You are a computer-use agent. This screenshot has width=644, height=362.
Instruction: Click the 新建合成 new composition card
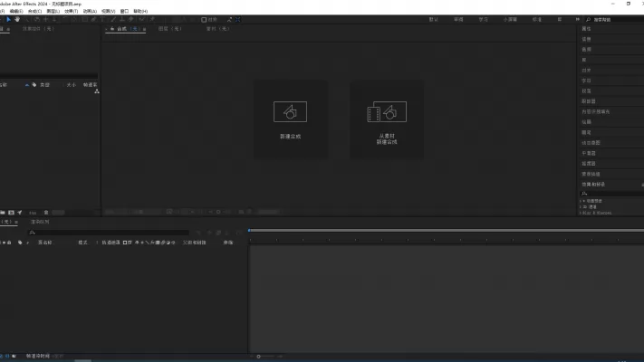291,119
